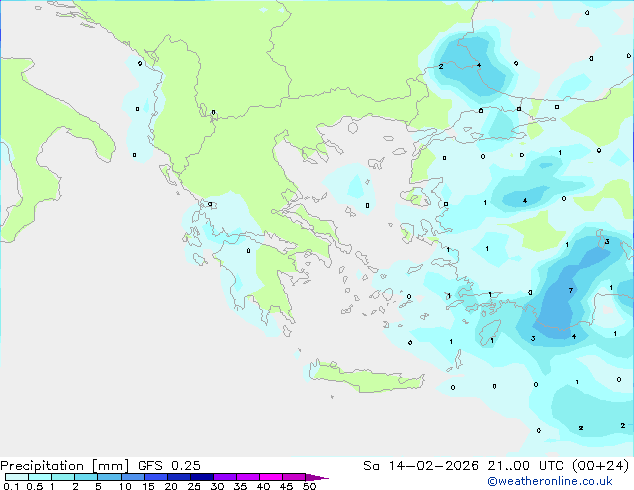This screenshot has width=634, height=490.
Task: Click the '21..00 UTC' time text
Action: coord(525,466)
